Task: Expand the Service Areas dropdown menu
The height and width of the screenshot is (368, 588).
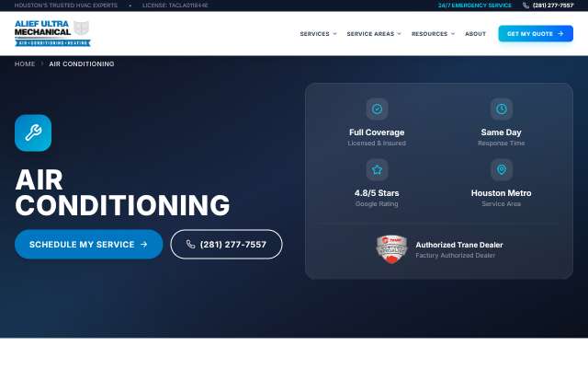Action: click(374, 34)
